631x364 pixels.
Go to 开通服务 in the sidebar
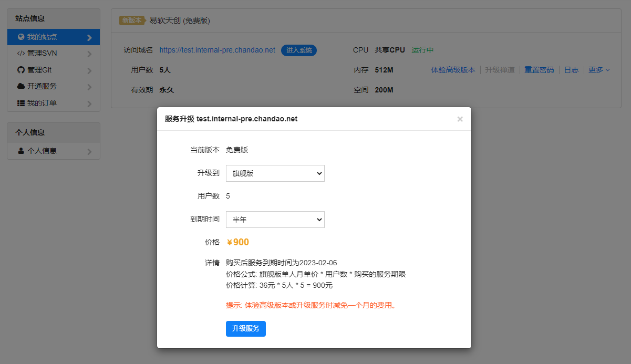point(42,86)
